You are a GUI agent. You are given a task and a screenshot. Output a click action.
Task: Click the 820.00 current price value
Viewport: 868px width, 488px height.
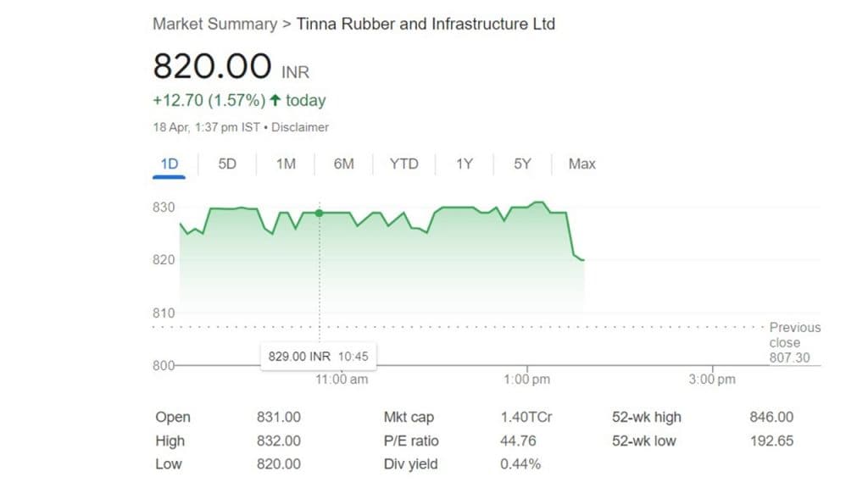click(x=212, y=66)
